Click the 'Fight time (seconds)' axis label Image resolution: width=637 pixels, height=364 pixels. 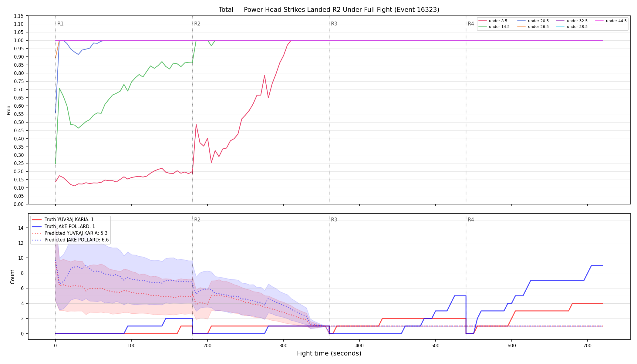[x=329, y=353]
